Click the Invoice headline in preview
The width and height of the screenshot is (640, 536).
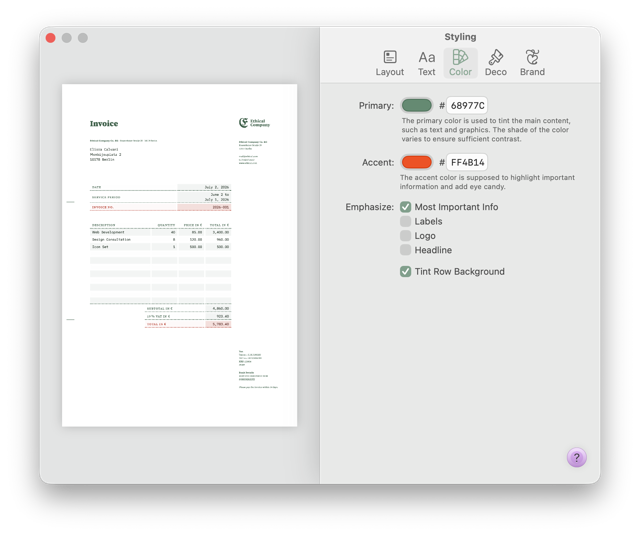pos(104,124)
